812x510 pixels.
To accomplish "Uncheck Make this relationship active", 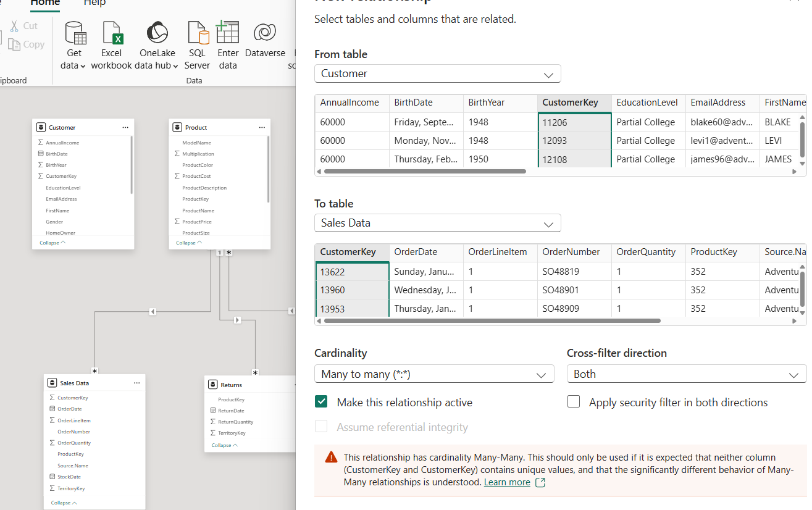I will [321, 402].
